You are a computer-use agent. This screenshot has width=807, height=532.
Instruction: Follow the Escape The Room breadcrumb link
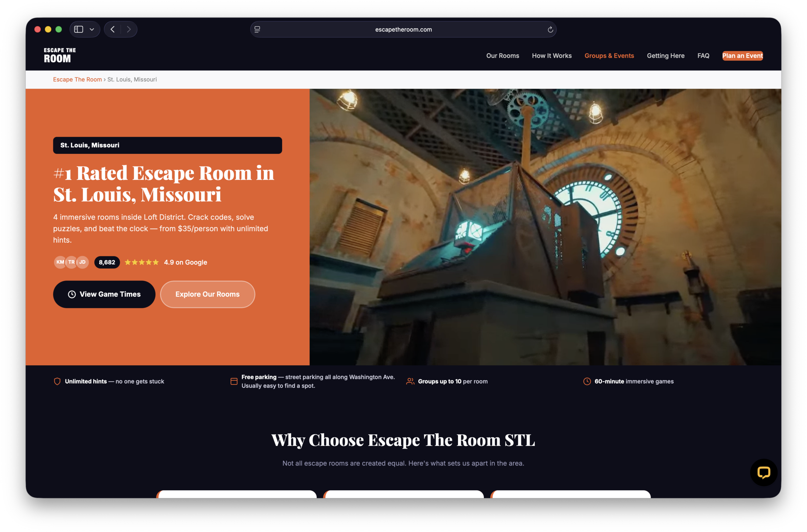(x=77, y=79)
